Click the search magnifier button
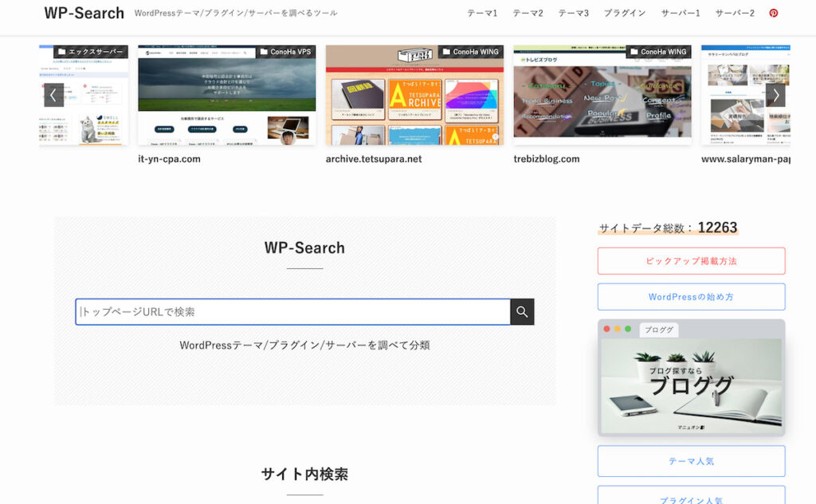Image resolution: width=816 pixels, height=504 pixels. (x=522, y=311)
